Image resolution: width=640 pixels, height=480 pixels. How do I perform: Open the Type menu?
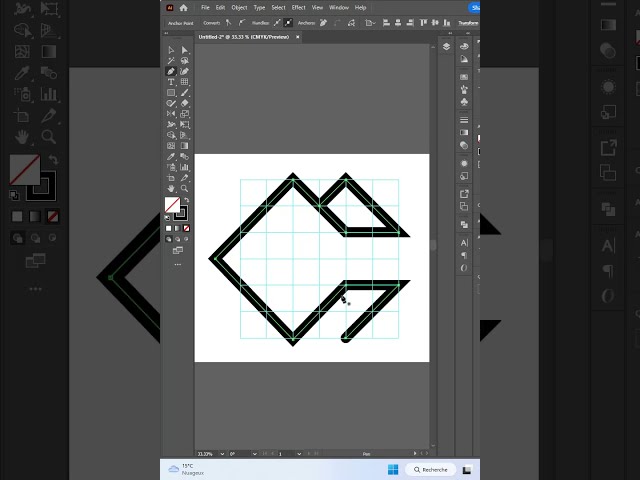pyautogui.click(x=259, y=8)
